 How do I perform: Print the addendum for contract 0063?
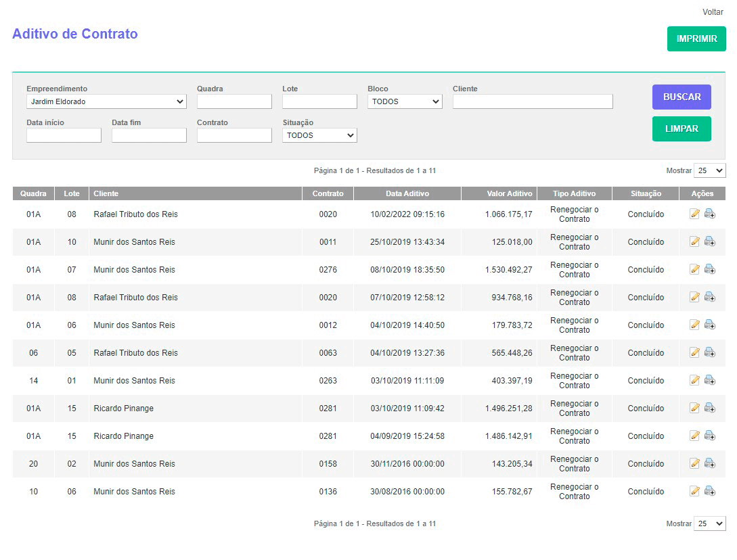pyautogui.click(x=709, y=353)
